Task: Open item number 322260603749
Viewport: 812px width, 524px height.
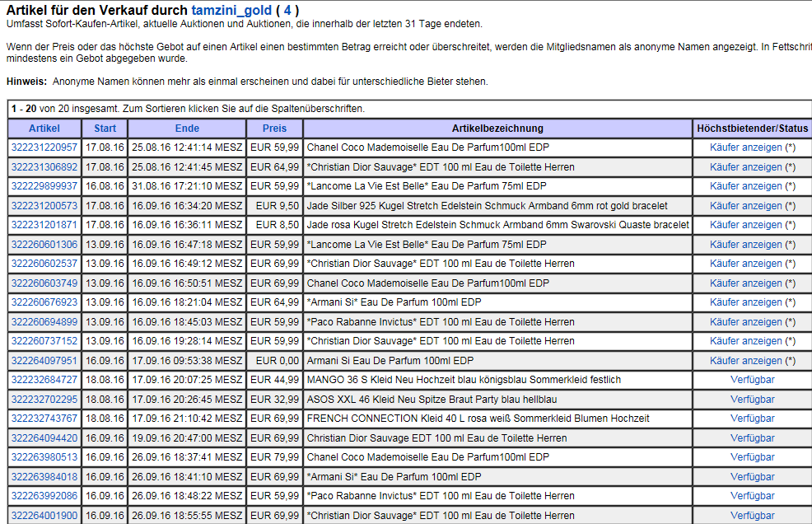Action: tap(44, 283)
